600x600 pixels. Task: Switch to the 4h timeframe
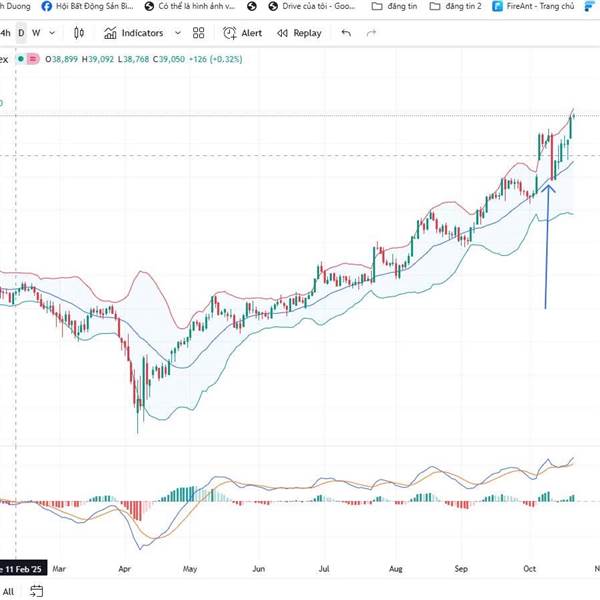click(5, 33)
